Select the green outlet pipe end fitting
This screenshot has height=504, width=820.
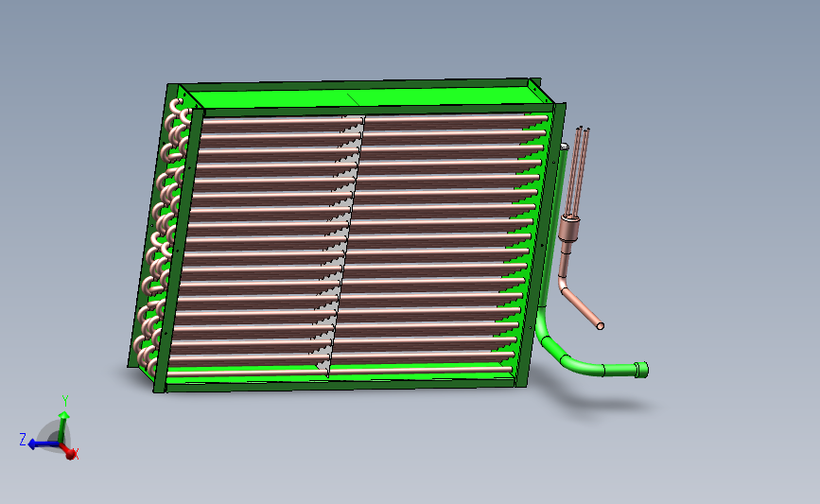[641, 370]
